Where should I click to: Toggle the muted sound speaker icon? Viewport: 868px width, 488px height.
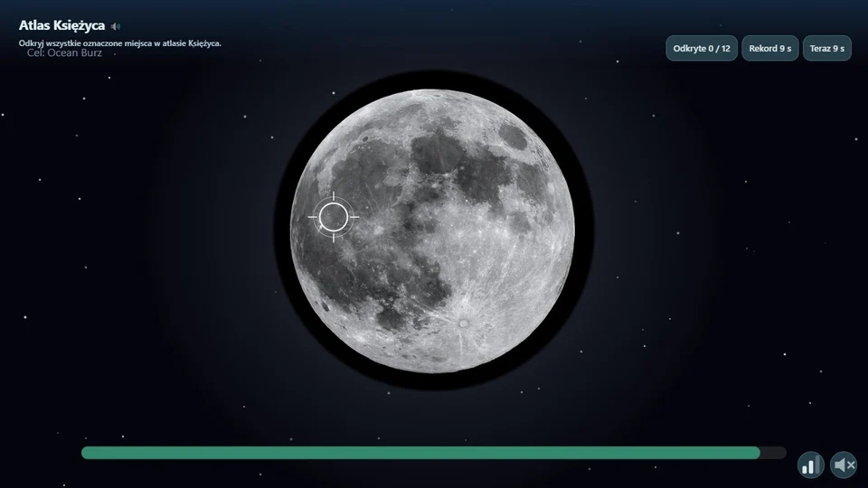click(x=844, y=465)
